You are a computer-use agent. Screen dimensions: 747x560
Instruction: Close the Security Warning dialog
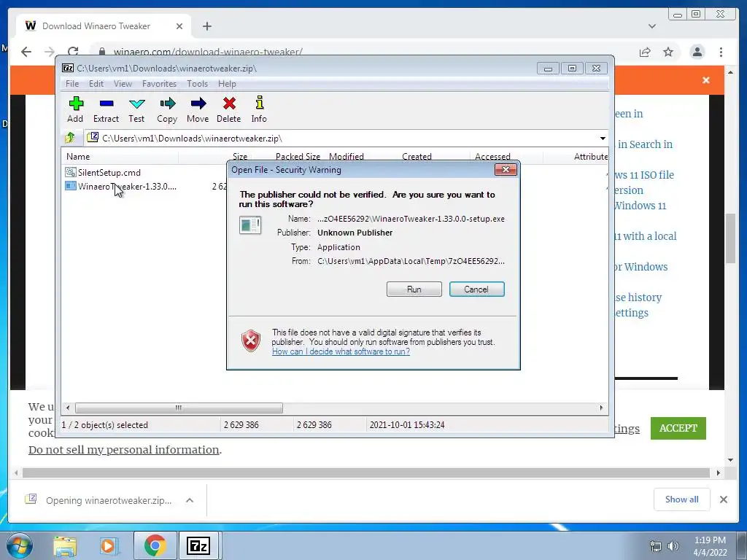(x=506, y=169)
